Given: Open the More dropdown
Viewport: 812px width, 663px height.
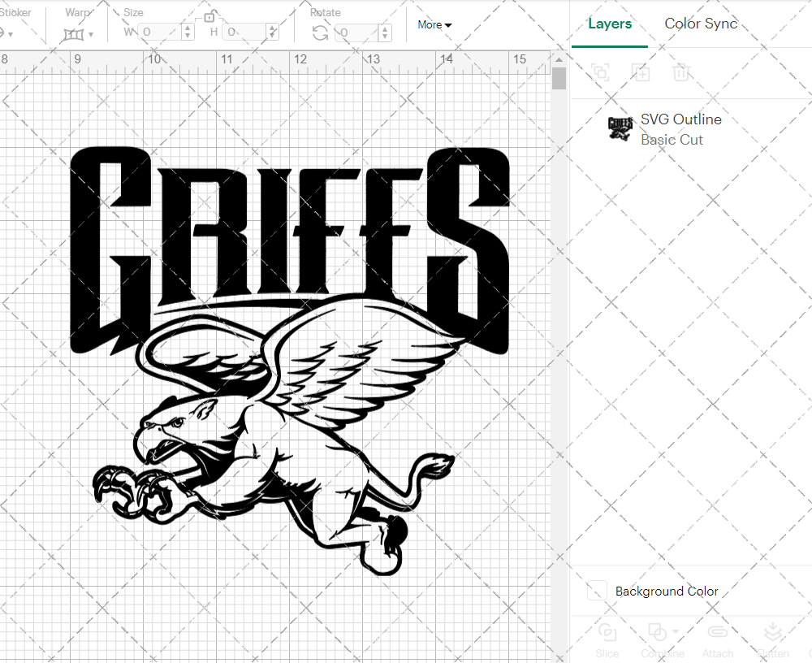Looking at the screenshot, I should point(434,24).
